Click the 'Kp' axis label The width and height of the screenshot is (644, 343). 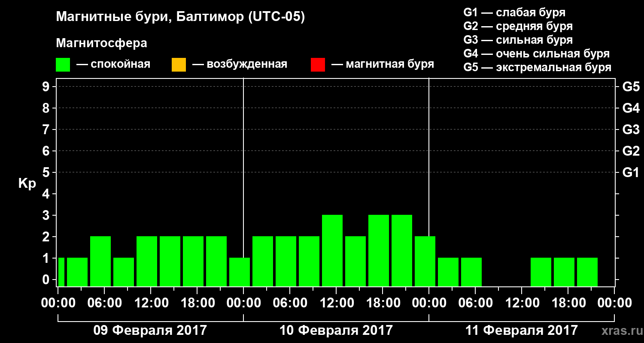tap(27, 184)
